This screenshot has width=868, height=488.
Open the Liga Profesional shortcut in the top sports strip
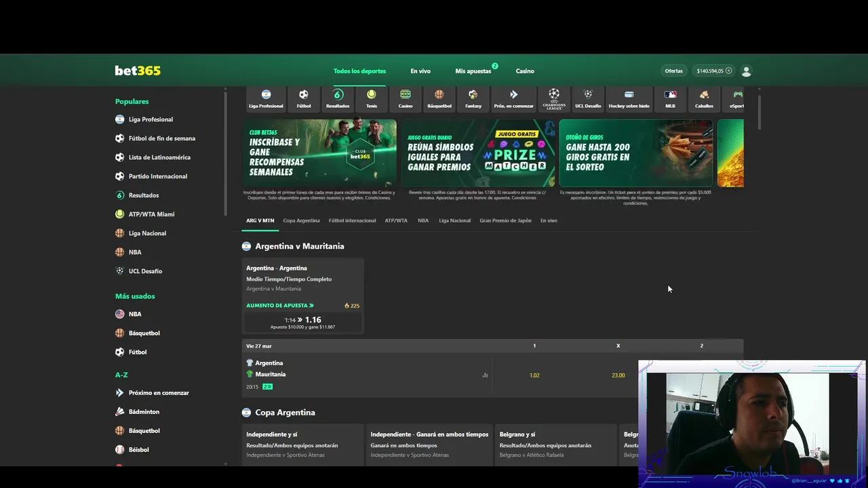[x=266, y=99]
